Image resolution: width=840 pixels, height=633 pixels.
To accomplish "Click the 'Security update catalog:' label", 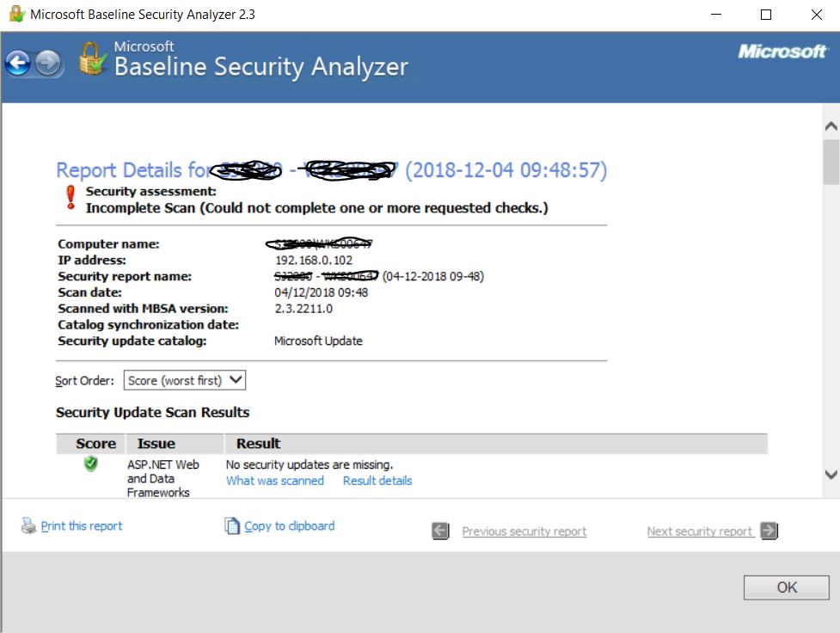I will click(x=132, y=341).
